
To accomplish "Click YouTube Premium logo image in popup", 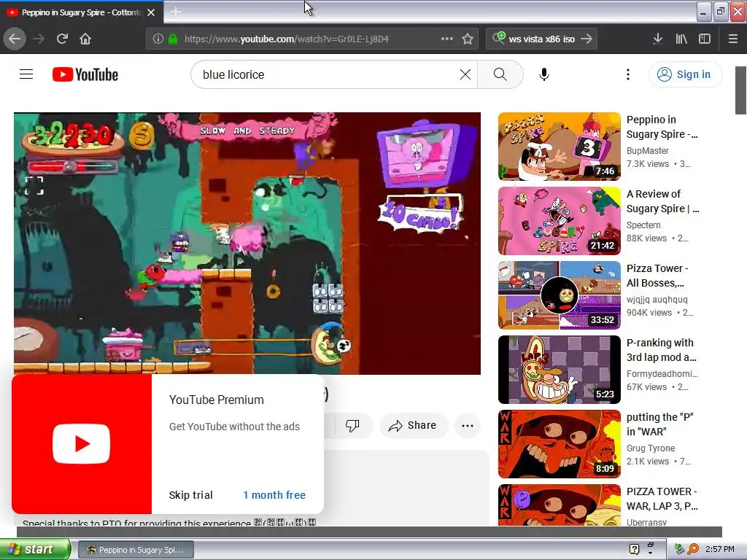I will [x=82, y=444].
